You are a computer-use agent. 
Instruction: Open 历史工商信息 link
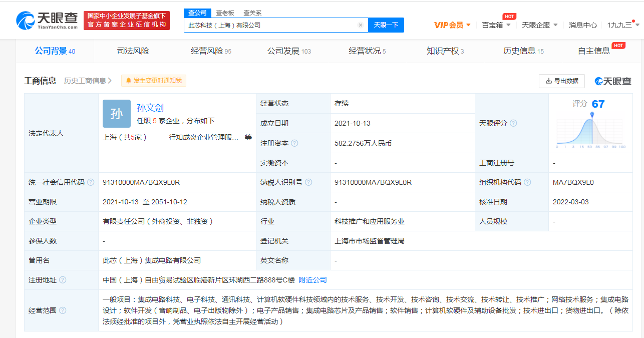coord(88,81)
